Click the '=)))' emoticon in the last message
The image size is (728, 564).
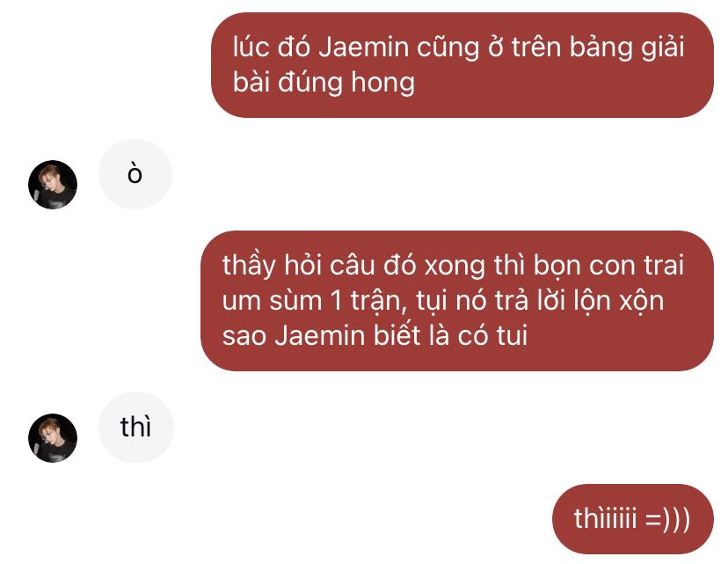[x=667, y=519]
